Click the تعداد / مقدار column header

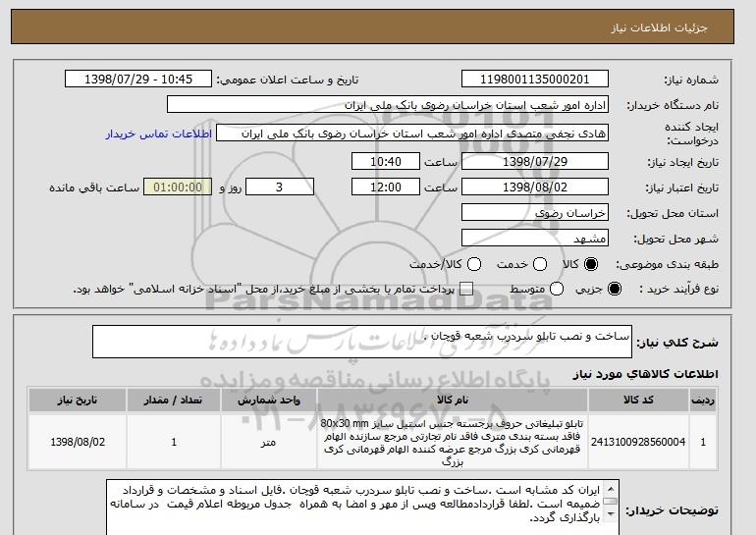tap(174, 401)
